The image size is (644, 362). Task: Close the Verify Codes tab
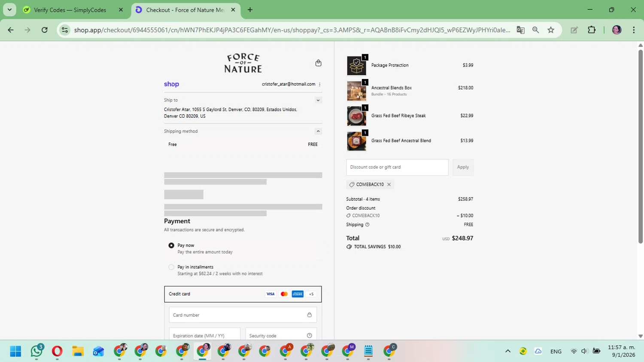pos(121,10)
